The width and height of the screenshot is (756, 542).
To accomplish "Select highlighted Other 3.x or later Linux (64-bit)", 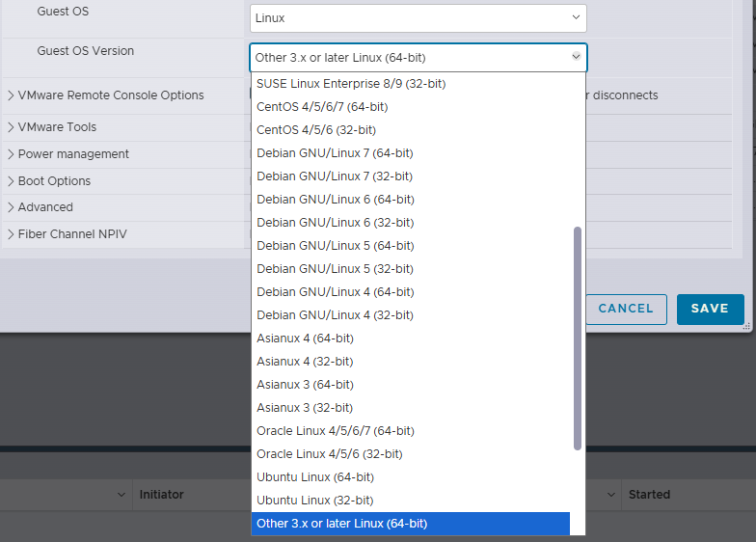I will click(x=411, y=524).
